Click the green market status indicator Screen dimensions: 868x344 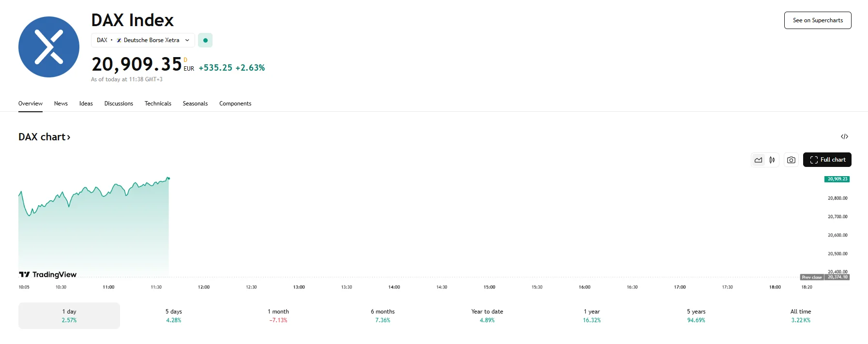click(205, 40)
